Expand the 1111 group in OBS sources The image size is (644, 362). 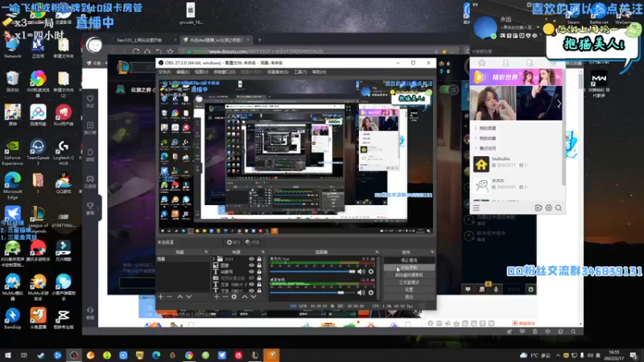click(x=213, y=259)
